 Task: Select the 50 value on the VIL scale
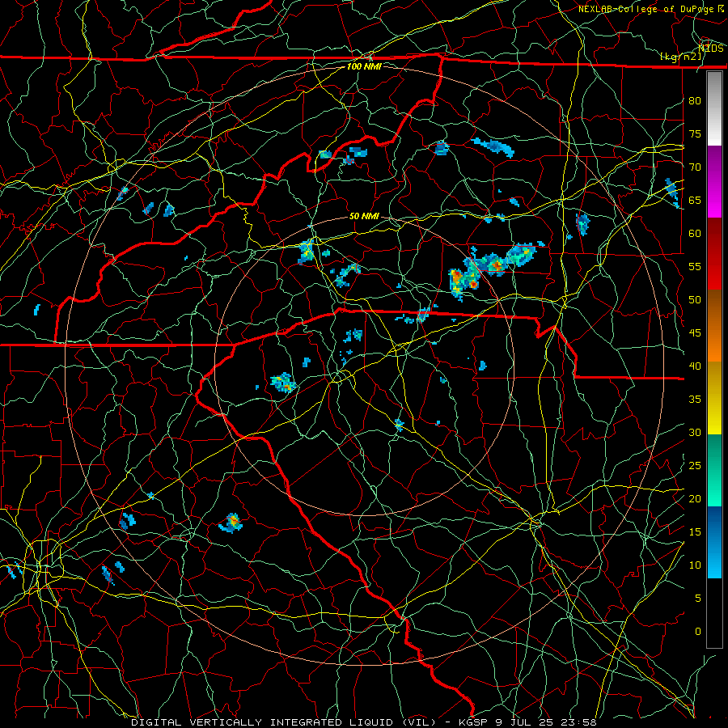click(x=695, y=300)
